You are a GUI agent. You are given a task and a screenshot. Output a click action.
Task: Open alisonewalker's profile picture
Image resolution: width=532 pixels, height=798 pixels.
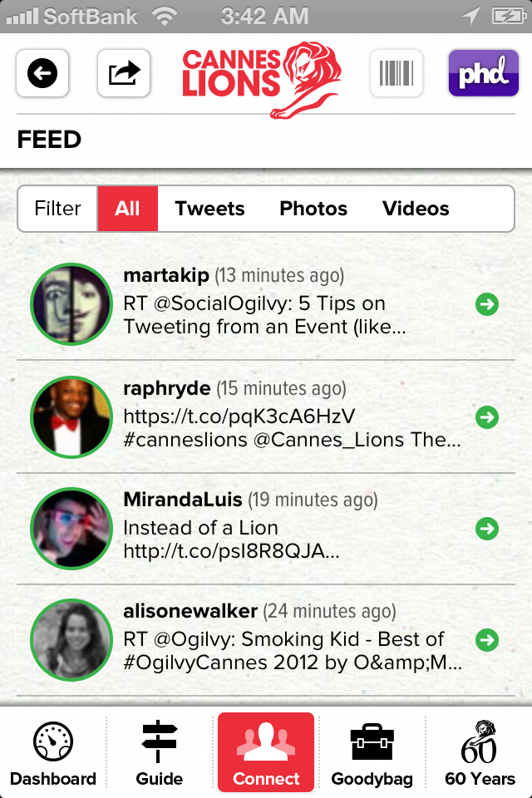pyautogui.click(x=71, y=640)
